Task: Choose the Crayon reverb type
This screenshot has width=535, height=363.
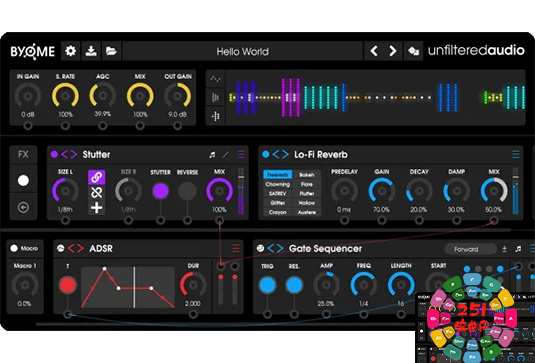Action: click(277, 212)
